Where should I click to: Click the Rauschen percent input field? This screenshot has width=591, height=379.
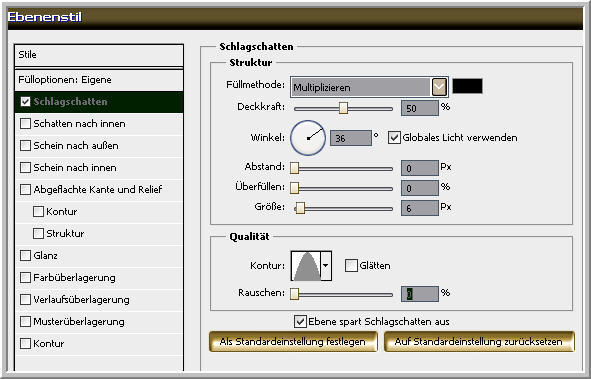click(x=420, y=294)
